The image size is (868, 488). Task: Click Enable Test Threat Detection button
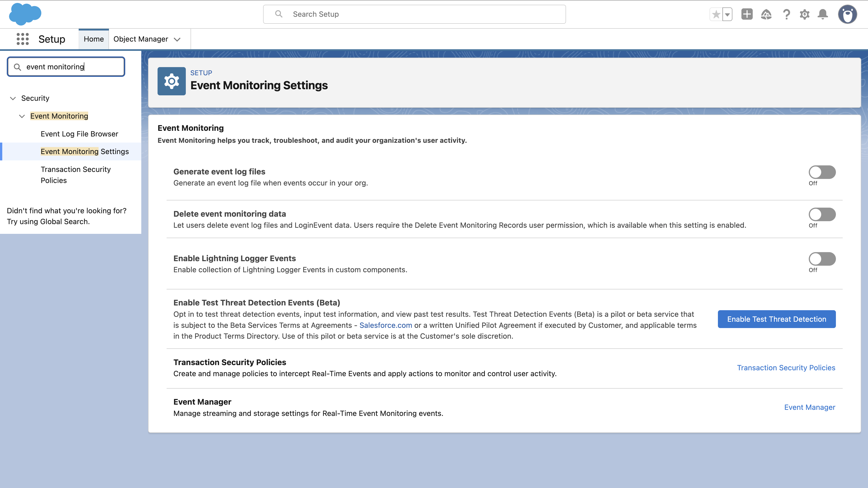[776, 319]
